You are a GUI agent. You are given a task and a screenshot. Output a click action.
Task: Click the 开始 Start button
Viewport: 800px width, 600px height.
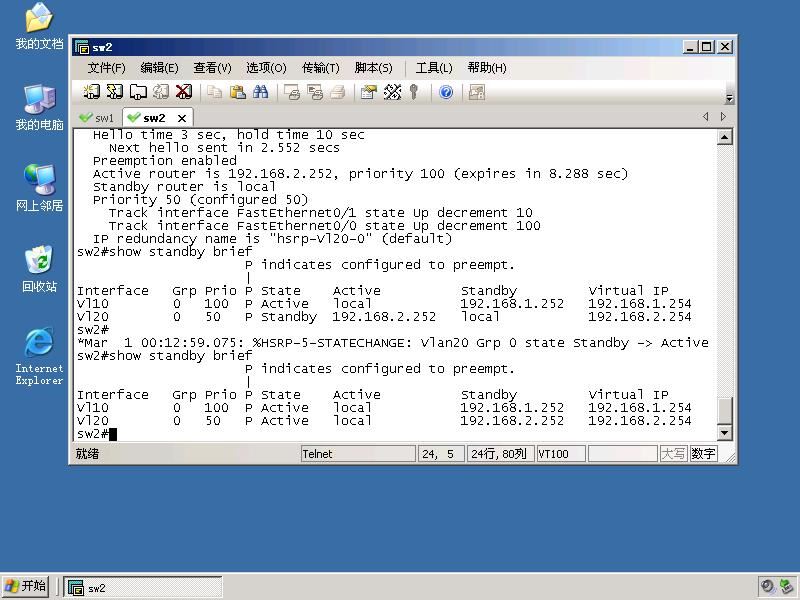point(26,586)
